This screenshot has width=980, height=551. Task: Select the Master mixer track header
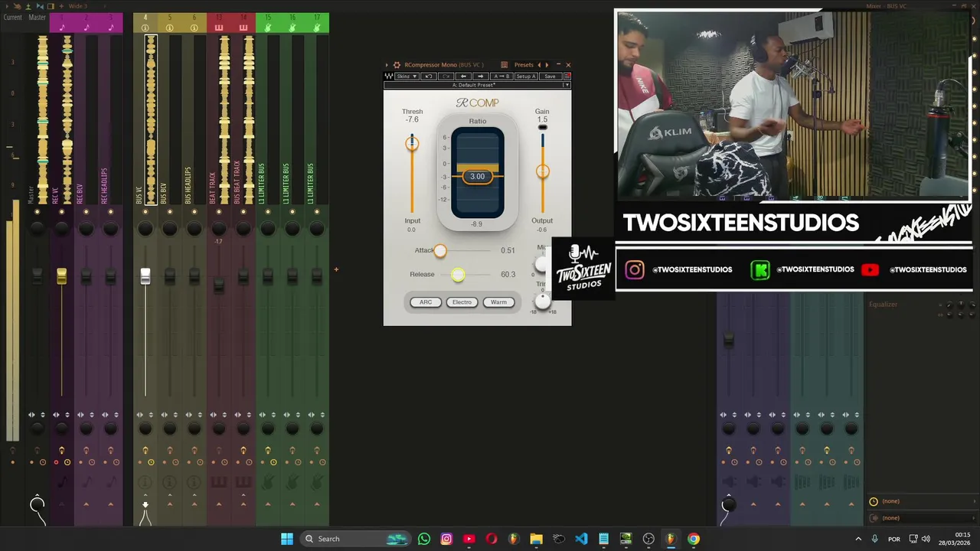37,17
